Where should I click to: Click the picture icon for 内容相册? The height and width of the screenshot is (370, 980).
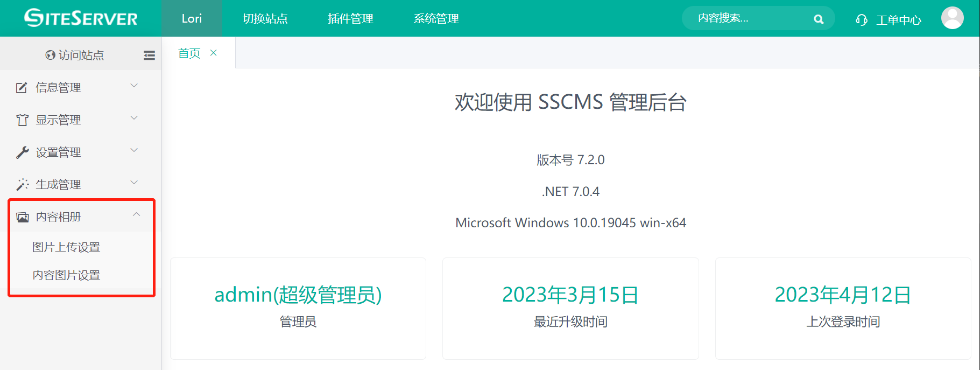pos(22,217)
